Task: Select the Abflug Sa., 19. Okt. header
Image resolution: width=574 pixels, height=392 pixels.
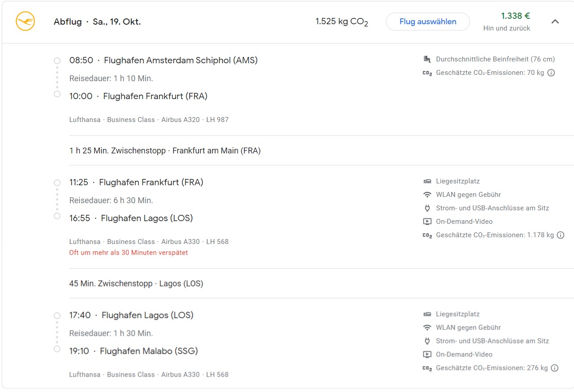Action: [97, 22]
